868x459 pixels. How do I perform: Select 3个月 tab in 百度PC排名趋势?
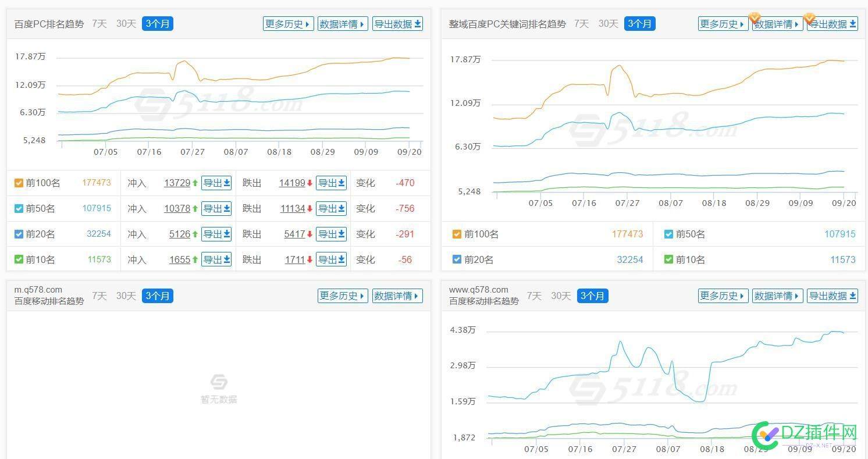tap(158, 24)
